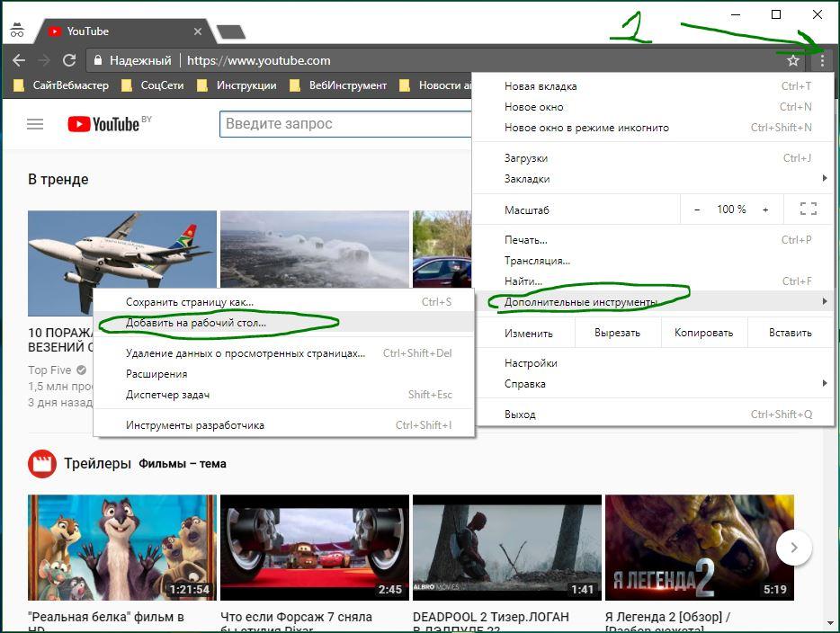Expand Дополнительные инструменты submenu
This screenshot has height=633, width=840.
coord(653,302)
